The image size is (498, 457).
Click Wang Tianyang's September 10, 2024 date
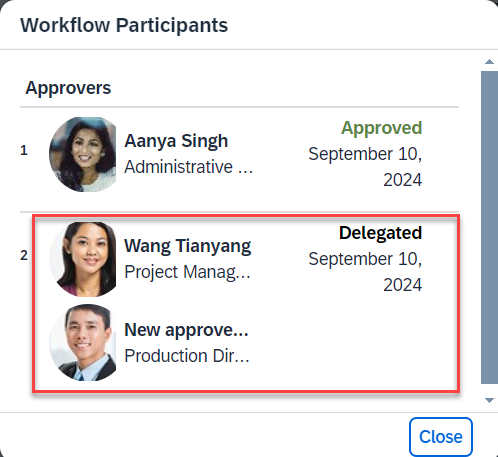[x=365, y=272]
